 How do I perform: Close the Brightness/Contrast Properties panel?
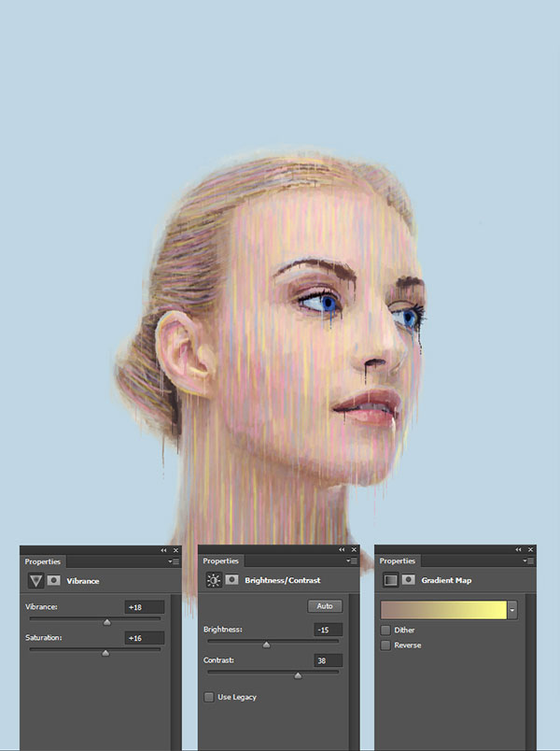[354, 550]
